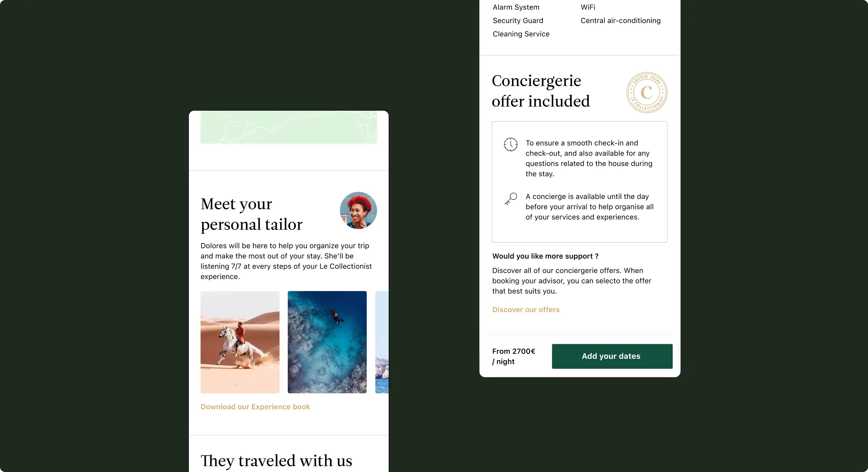Click Dolores's round profile photo
868x472 pixels.
click(358, 210)
